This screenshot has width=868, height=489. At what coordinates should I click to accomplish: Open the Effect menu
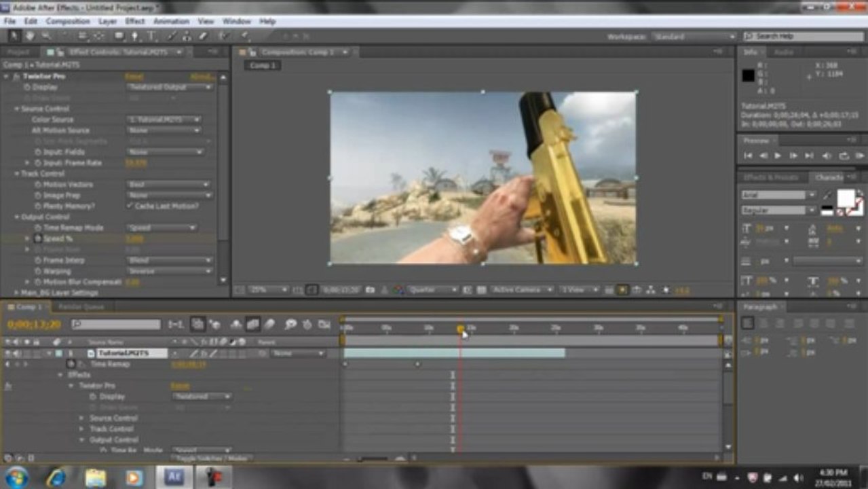tap(135, 21)
